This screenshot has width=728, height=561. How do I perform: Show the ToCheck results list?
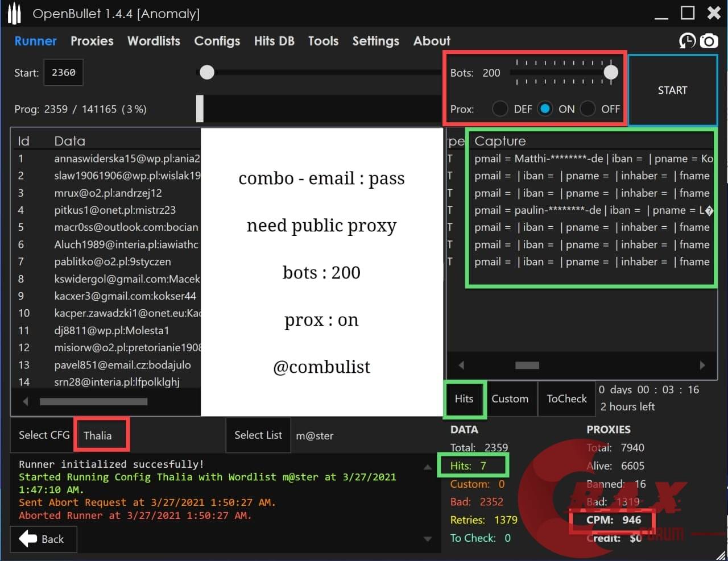(566, 398)
